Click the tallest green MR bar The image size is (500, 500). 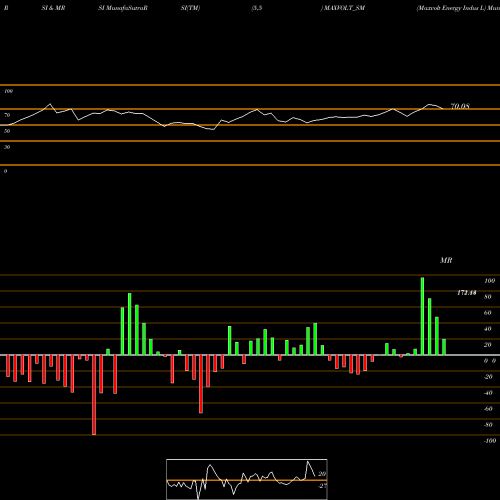click(x=422, y=316)
